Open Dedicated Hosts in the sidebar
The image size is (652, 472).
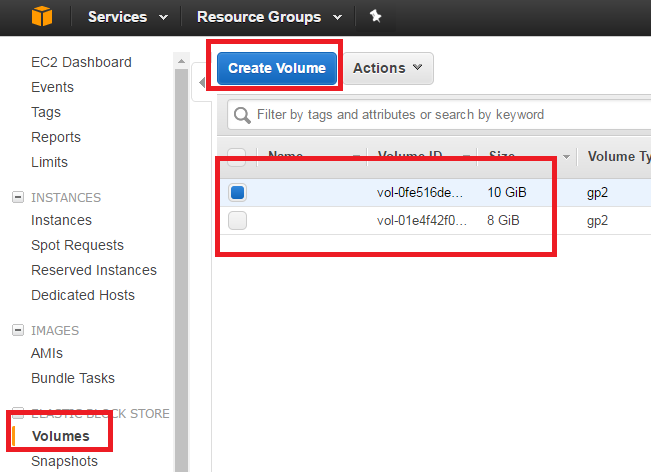tap(83, 295)
